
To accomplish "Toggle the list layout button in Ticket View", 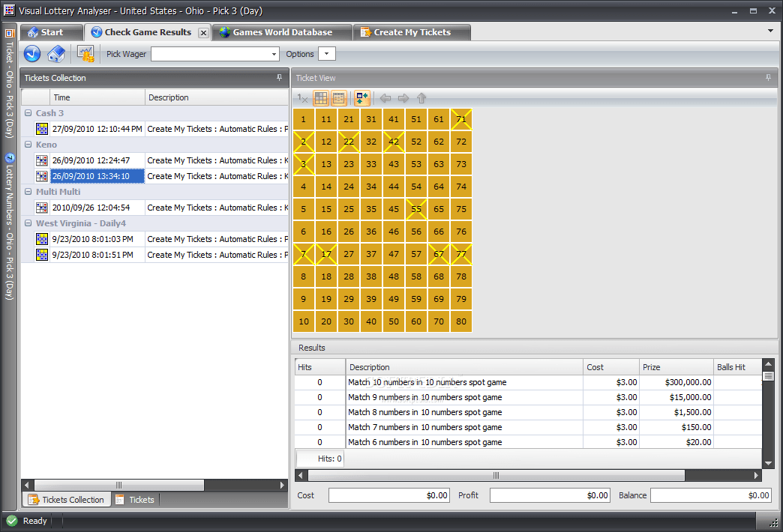I will 338,98.
